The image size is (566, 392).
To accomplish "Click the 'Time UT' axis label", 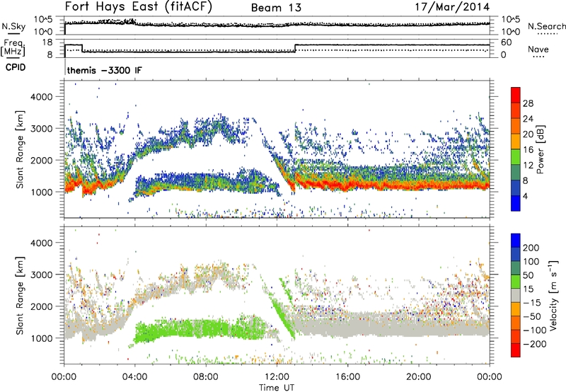I will pyautogui.click(x=277, y=388).
